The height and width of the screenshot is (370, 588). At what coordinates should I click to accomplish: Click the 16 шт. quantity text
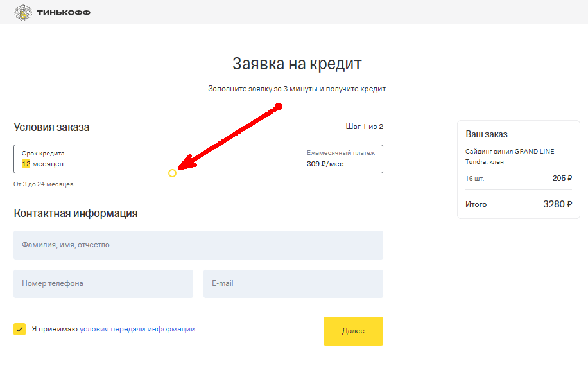click(474, 178)
